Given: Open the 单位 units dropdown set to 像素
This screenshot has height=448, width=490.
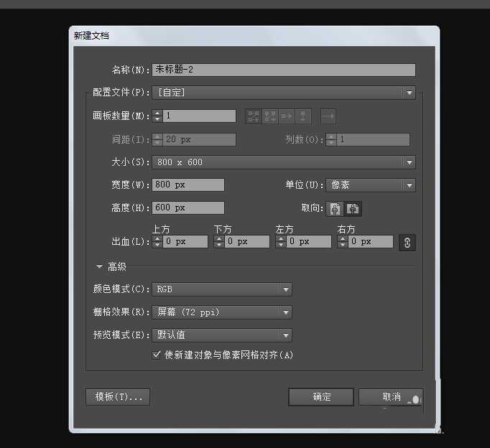Looking at the screenshot, I should coord(408,185).
